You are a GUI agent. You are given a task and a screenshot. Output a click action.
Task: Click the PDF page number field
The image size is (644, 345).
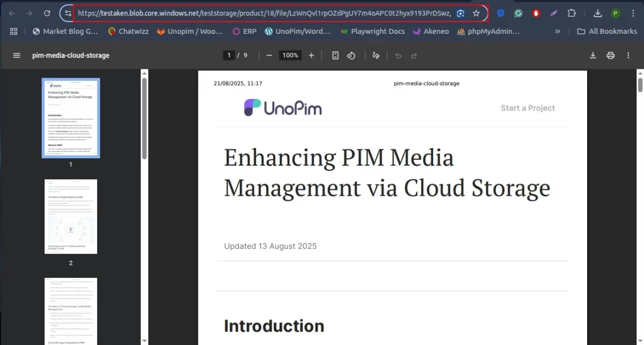point(229,55)
